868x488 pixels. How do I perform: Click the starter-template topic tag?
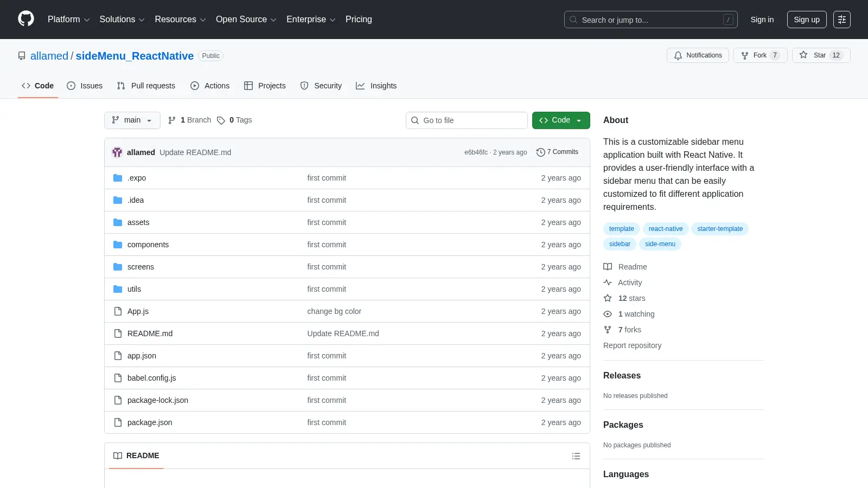720,229
